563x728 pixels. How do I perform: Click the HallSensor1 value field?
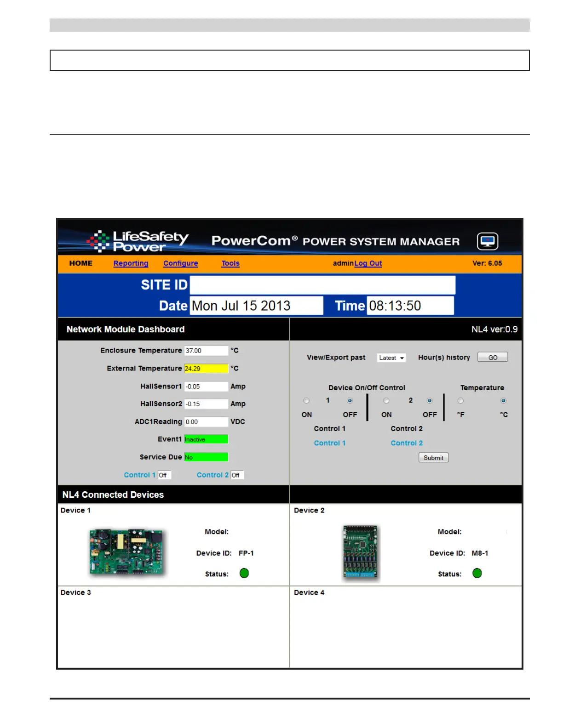tap(206, 387)
